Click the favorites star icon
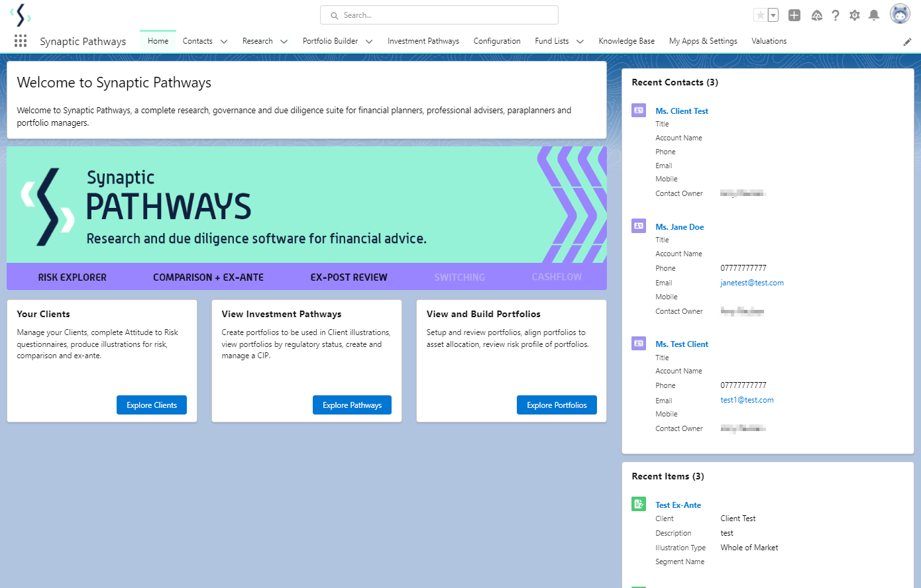 [761, 15]
